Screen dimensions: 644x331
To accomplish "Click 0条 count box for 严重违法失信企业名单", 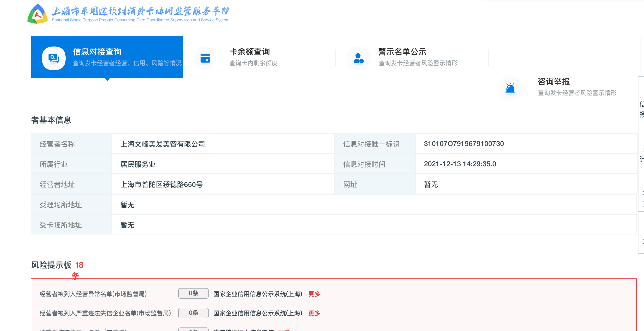I will tap(193, 313).
